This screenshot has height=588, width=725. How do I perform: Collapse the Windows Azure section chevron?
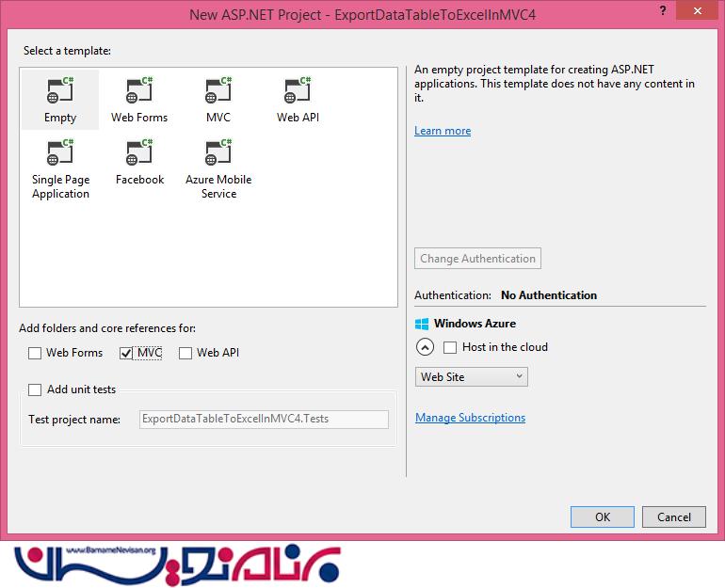pos(425,347)
